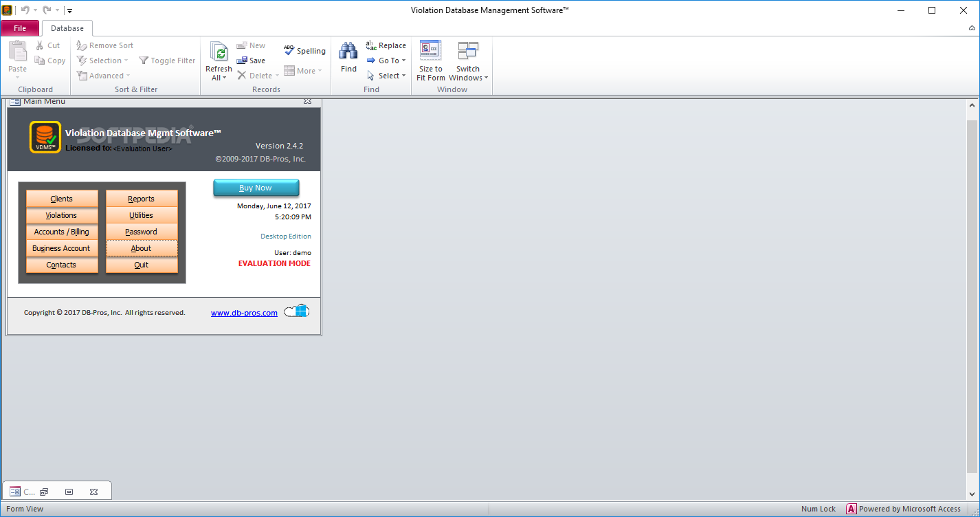
Task: Open the Reports section
Action: 142,199
